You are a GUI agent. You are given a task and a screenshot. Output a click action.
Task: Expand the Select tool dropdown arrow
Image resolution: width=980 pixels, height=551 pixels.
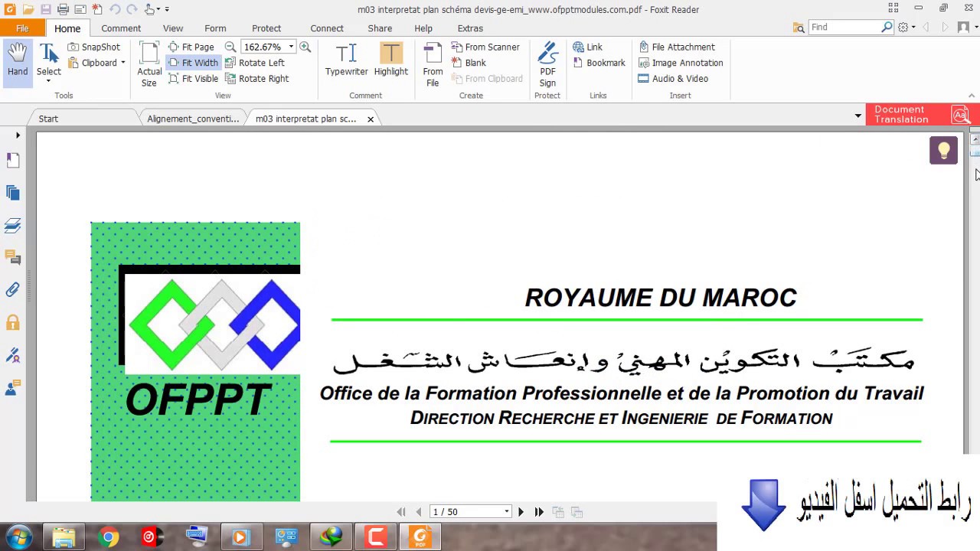pos(48,80)
